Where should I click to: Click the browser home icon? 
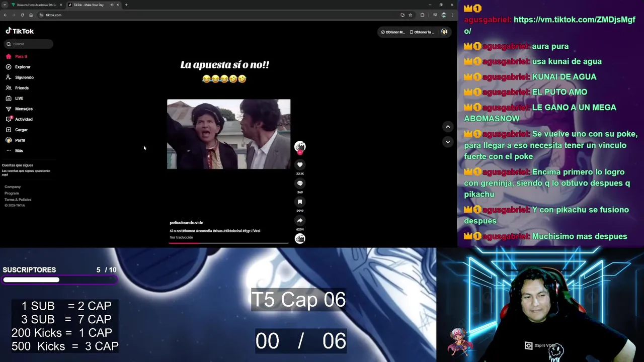click(31, 15)
